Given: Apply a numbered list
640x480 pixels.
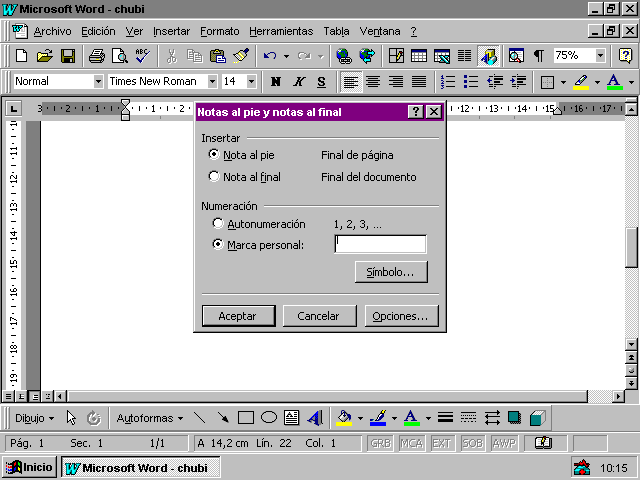Looking at the screenshot, I should pyautogui.click(x=448, y=82).
